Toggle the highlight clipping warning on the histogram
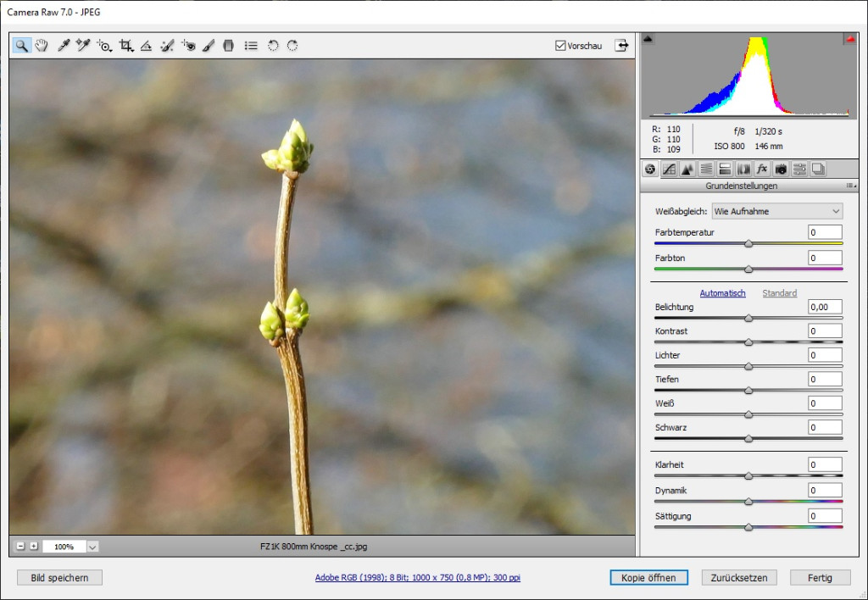The height and width of the screenshot is (600, 868). click(848, 37)
